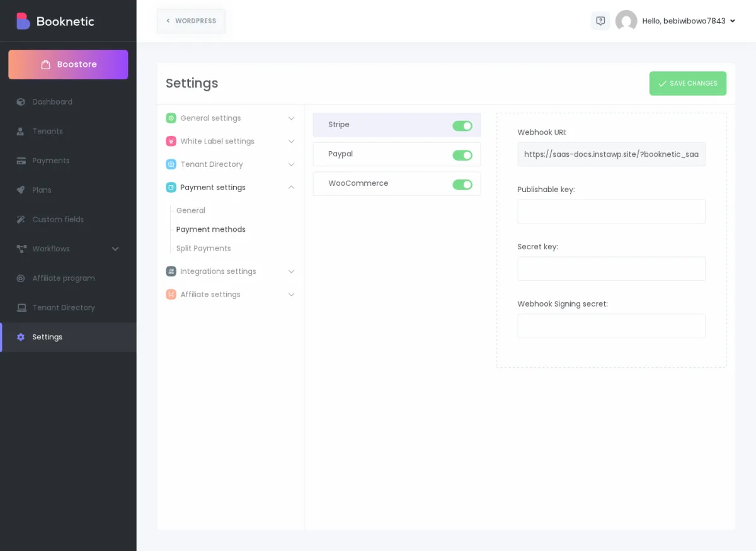Switch off the WooCommerce toggle
Viewport: 756px width, 551px height.
click(x=462, y=185)
